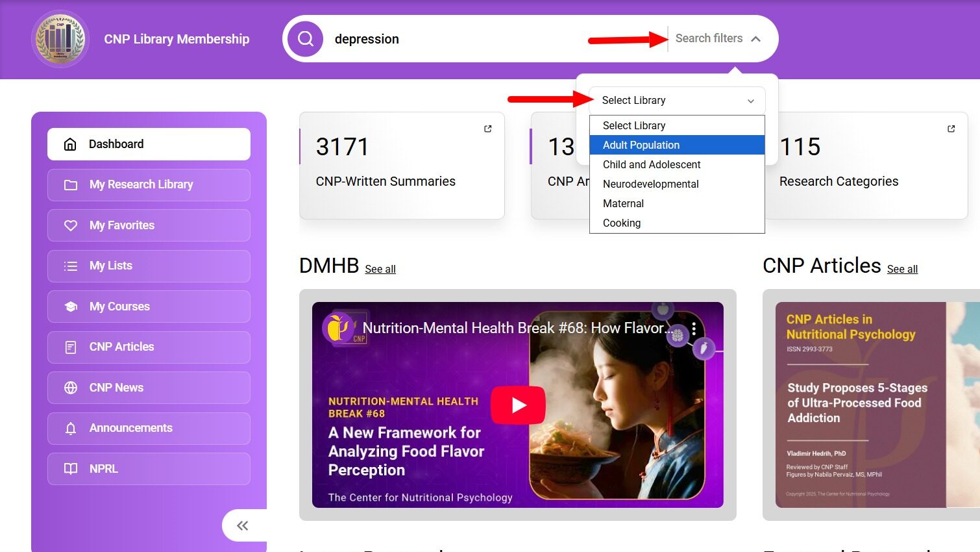Image resolution: width=980 pixels, height=552 pixels.
Task: Click the CNP Library logo emblem
Action: pos(60,39)
